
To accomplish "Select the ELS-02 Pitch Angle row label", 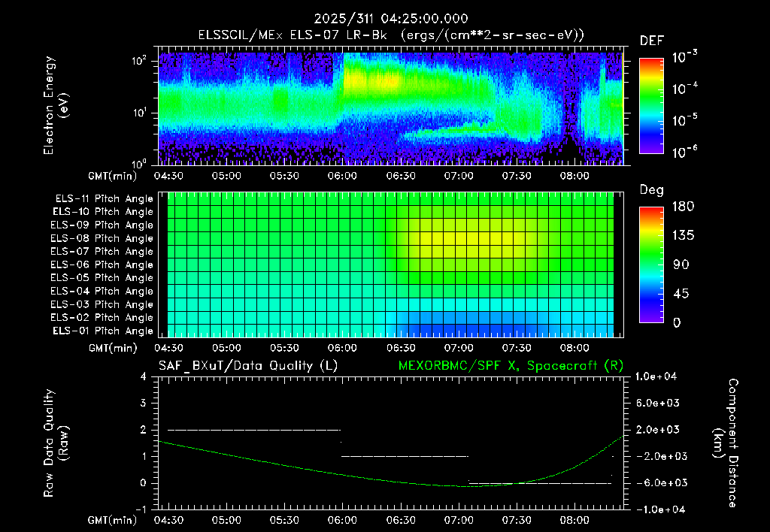I will pos(102,318).
